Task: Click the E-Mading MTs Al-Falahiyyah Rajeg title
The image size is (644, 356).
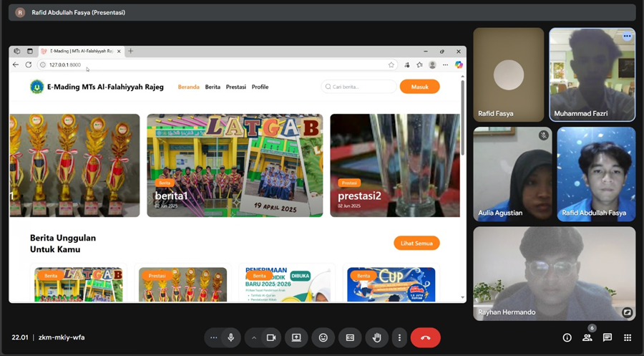Action: click(105, 87)
